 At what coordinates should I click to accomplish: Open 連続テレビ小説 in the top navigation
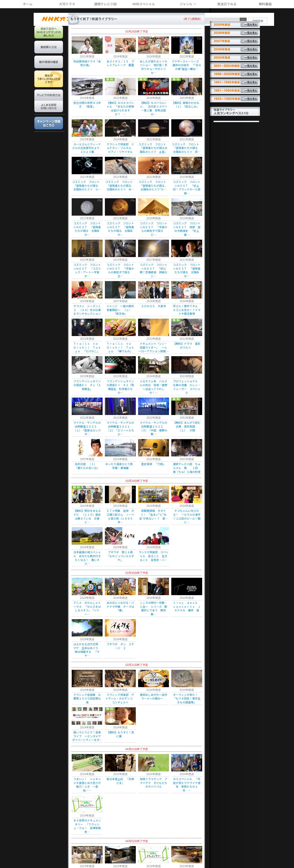point(105,4)
